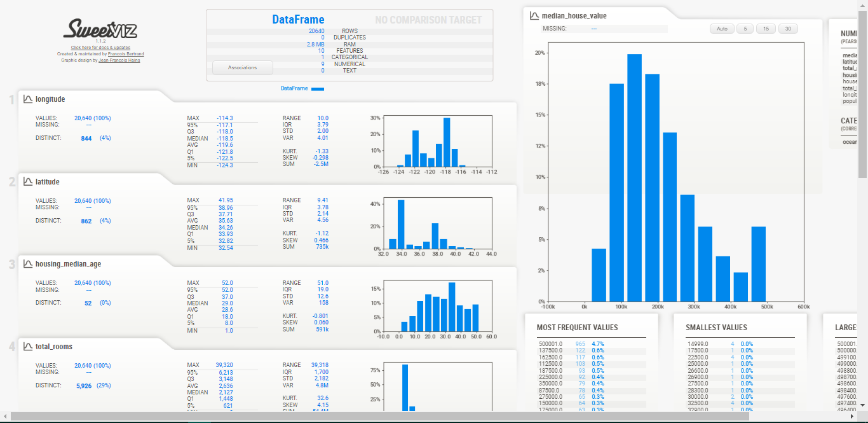
Task: Open the Associations panel
Action: [x=242, y=67]
